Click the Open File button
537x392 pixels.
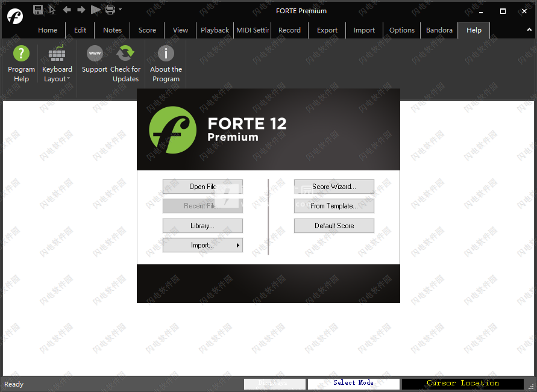coord(203,187)
